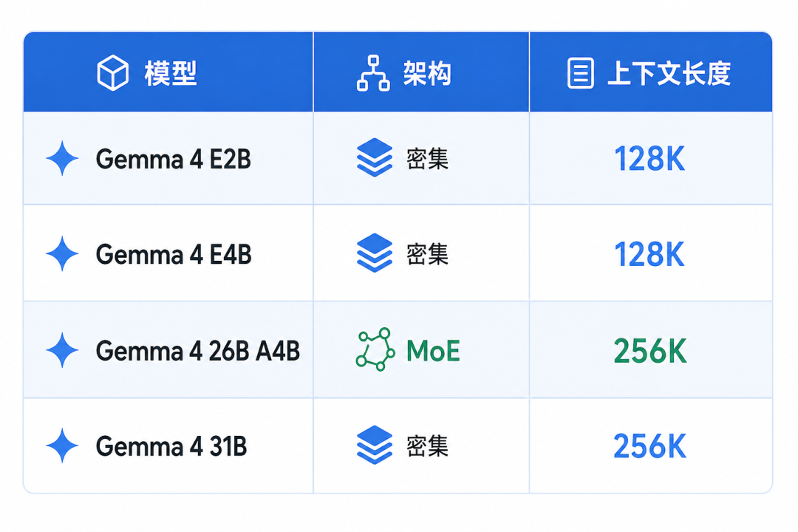Click the star icon in Gemma 4 E4B row
Image resolution: width=798 pixels, height=532 pixels.
pyautogui.click(x=62, y=253)
